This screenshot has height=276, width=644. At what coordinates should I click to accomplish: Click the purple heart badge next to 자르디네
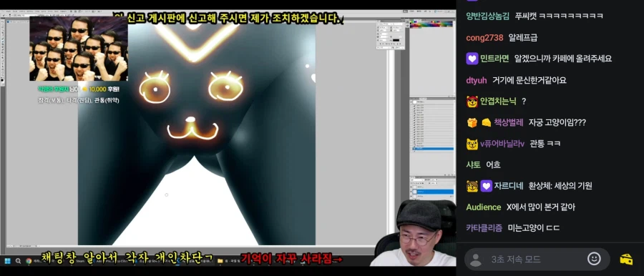click(487, 186)
